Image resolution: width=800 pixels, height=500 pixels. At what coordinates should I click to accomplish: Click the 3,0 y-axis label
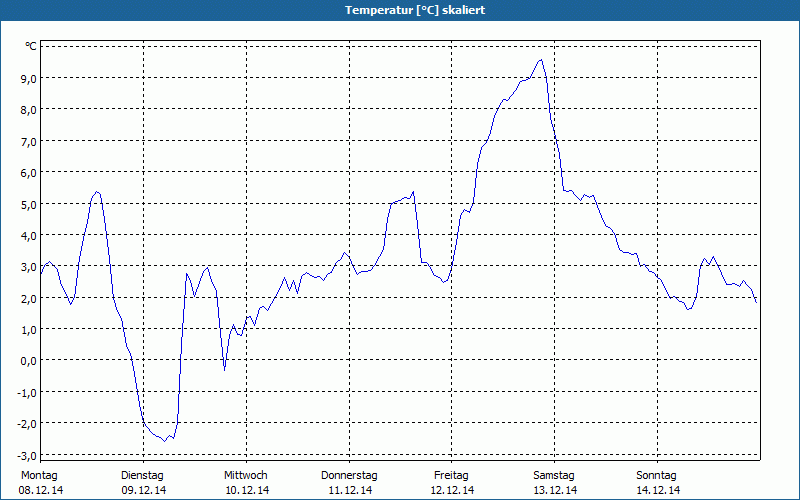point(29,267)
